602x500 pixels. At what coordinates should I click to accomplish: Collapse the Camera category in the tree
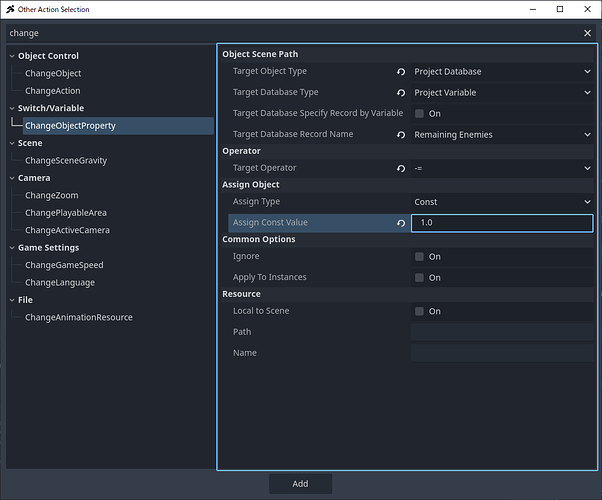(11, 178)
